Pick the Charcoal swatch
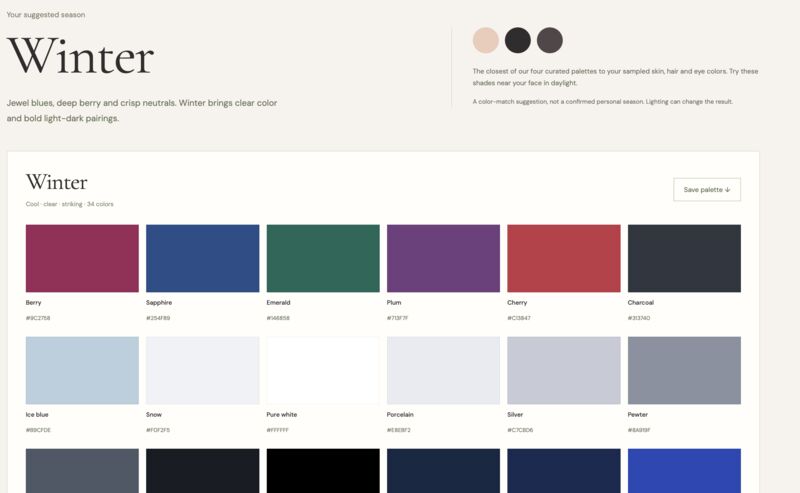The image size is (800, 493). (x=684, y=258)
